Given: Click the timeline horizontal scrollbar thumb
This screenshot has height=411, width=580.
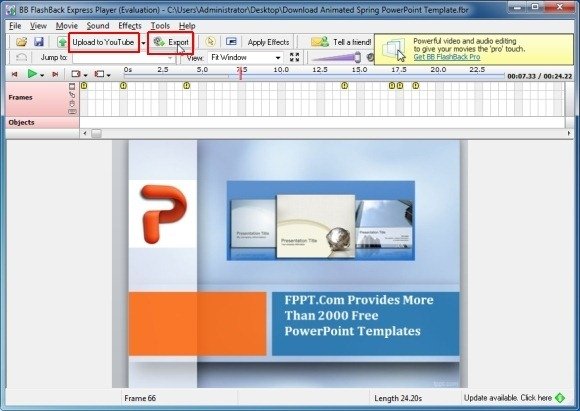Looking at the screenshot, I should point(96,133).
